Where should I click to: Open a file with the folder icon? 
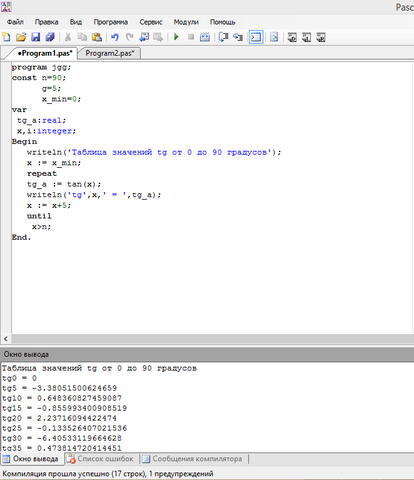coord(21,37)
